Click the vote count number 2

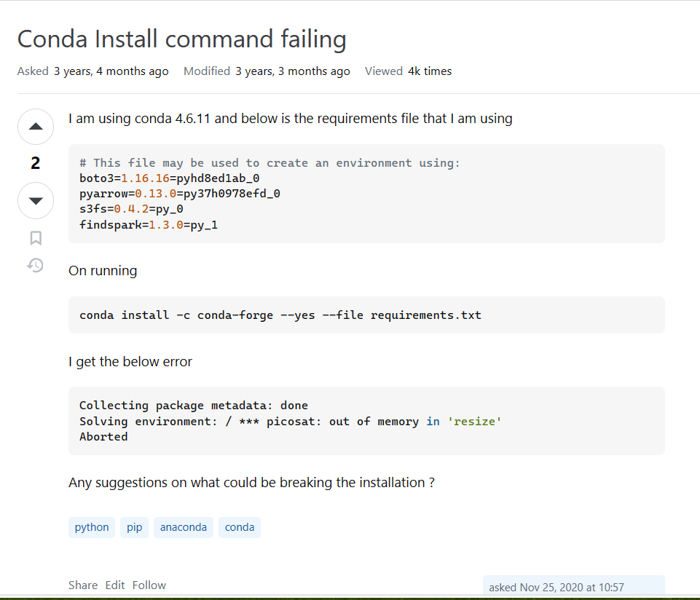point(36,163)
